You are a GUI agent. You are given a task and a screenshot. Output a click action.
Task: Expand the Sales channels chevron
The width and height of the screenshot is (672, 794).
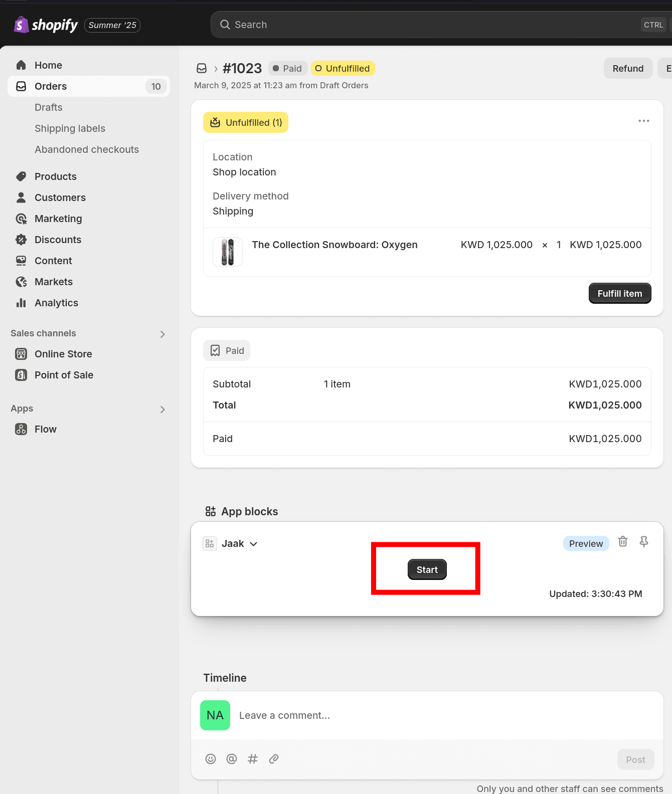click(x=162, y=334)
